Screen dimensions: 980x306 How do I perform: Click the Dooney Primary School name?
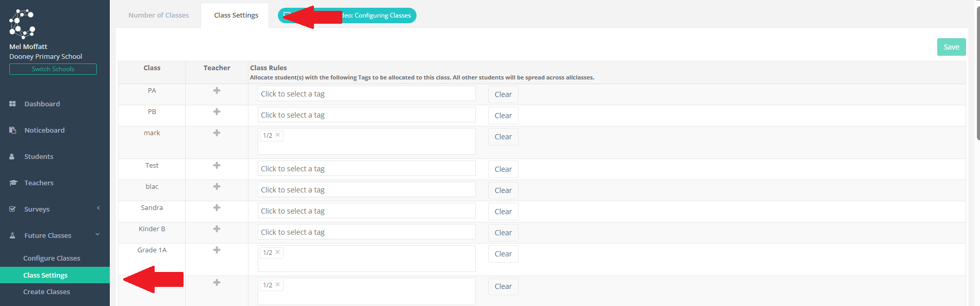click(46, 56)
